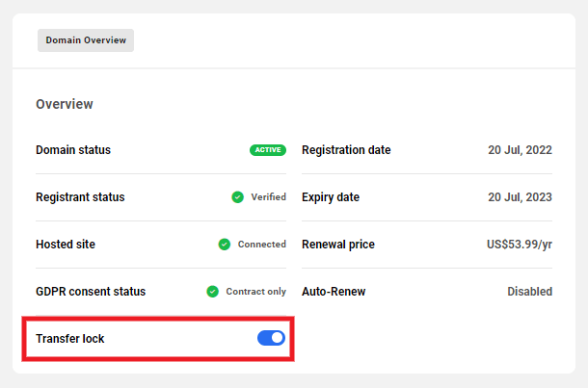588x388 pixels.
Task: Click the Contract only text
Action: pos(255,292)
